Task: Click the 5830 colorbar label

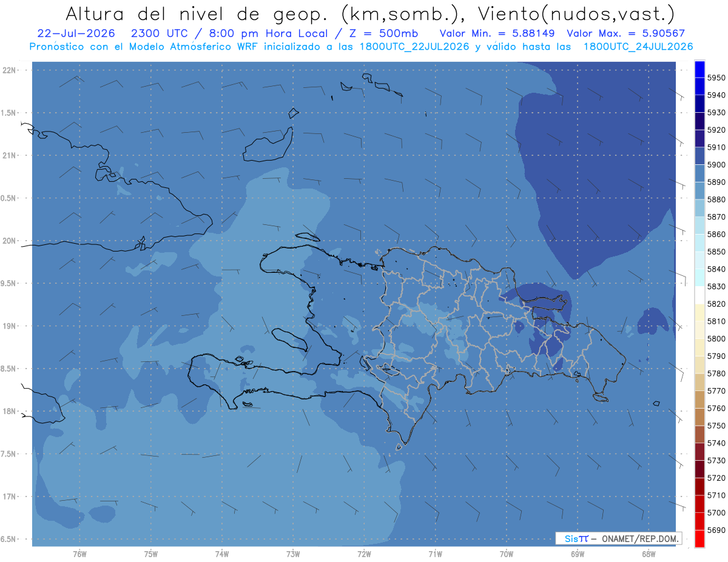Action: (x=716, y=286)
